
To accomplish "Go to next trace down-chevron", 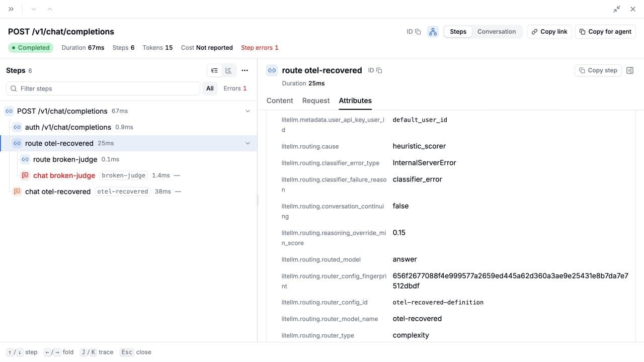I will pos(34,9).
